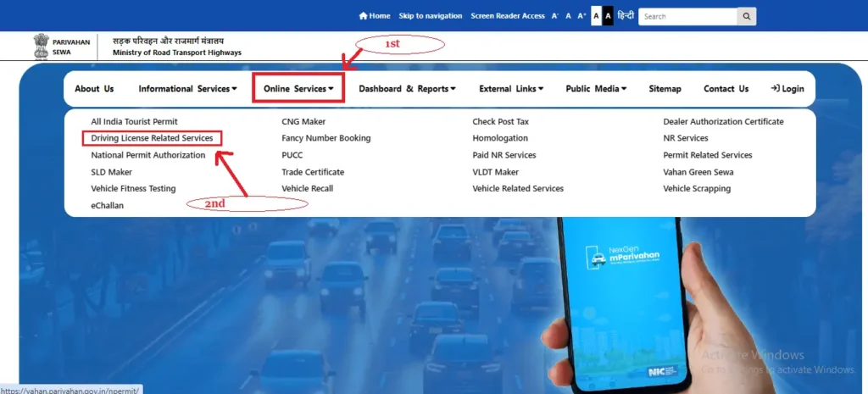Open the Public Media dropdown menu
868x394 pixels.
pos(596,89)
